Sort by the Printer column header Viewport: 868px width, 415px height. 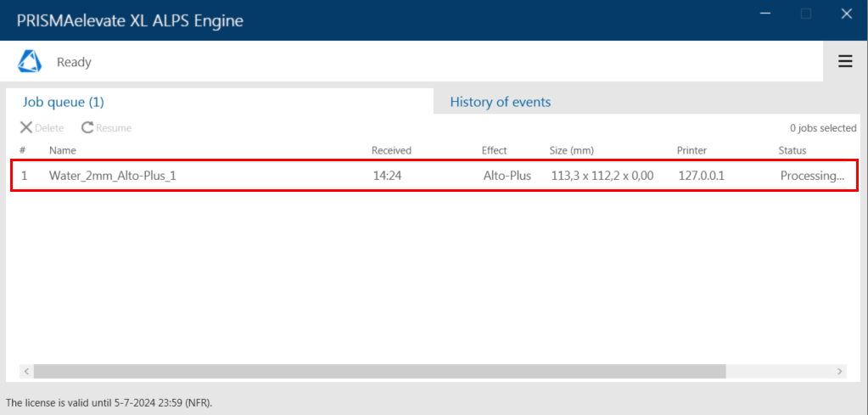coord(692,150)
